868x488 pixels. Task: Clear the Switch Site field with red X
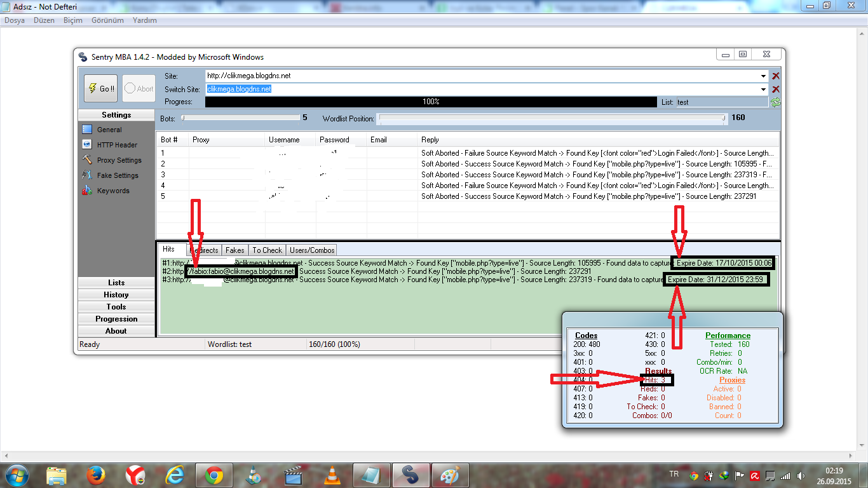776,90
